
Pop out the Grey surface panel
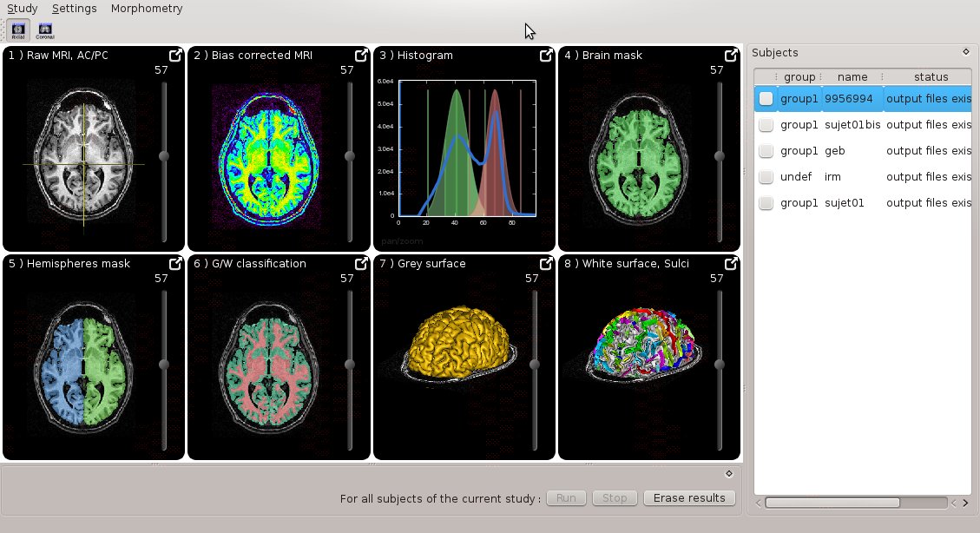[x=546, y=263]
